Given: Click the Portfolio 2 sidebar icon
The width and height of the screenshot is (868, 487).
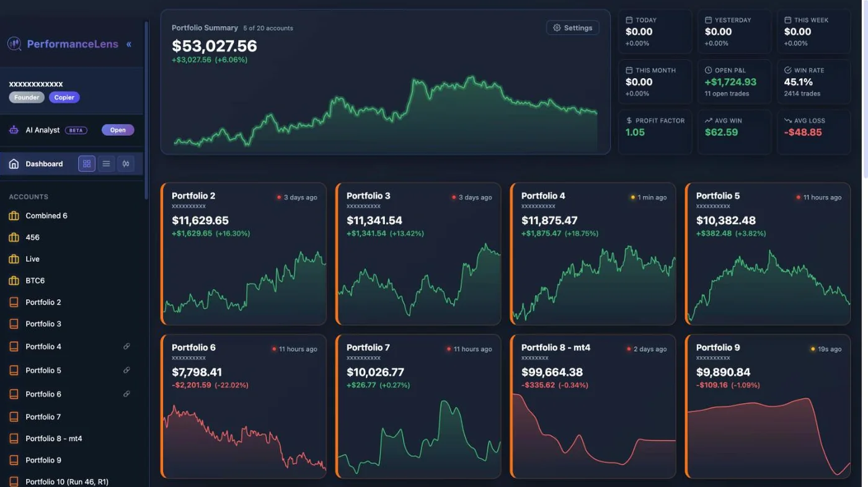Looking at the screenshot, I should point(14,302).
